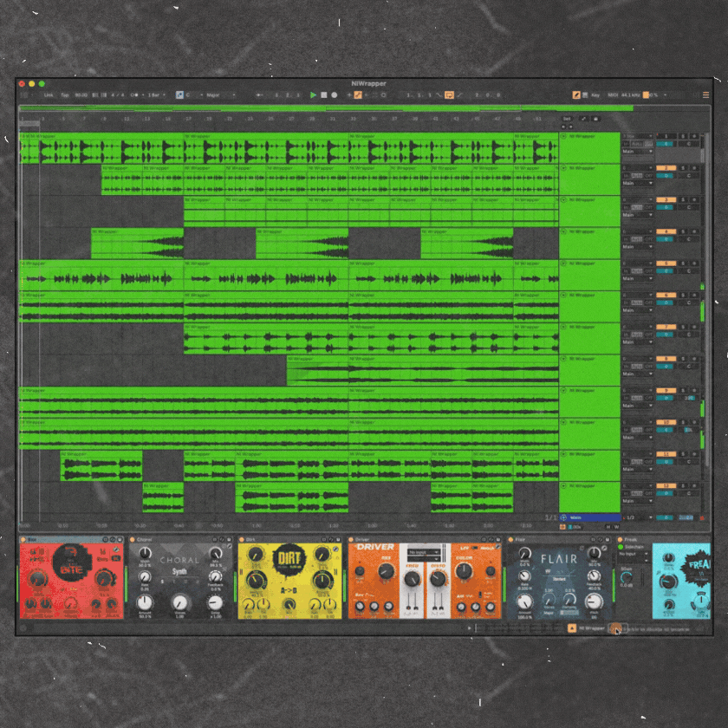Click the Link button
The width and height of the screenshot is (728, 728).
(49, 95)
